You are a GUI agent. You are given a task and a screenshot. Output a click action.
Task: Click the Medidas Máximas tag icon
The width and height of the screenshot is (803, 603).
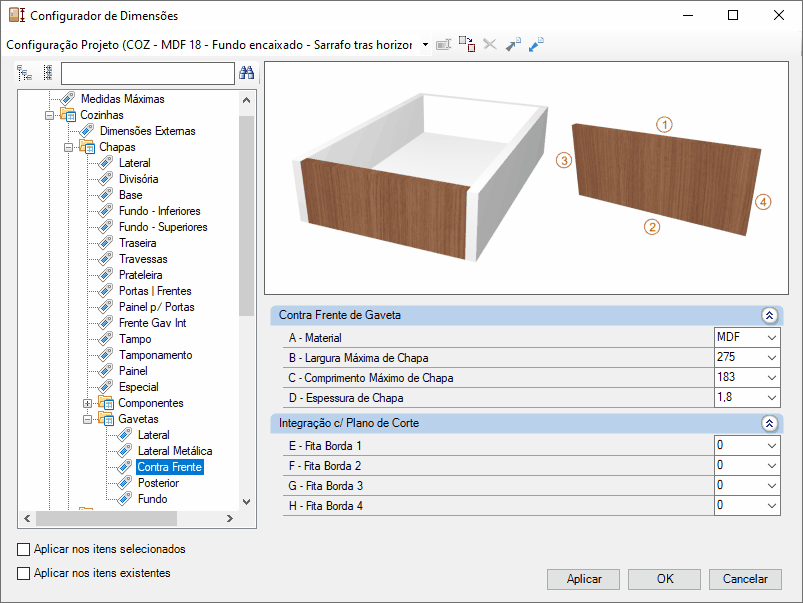click(68, 98)
